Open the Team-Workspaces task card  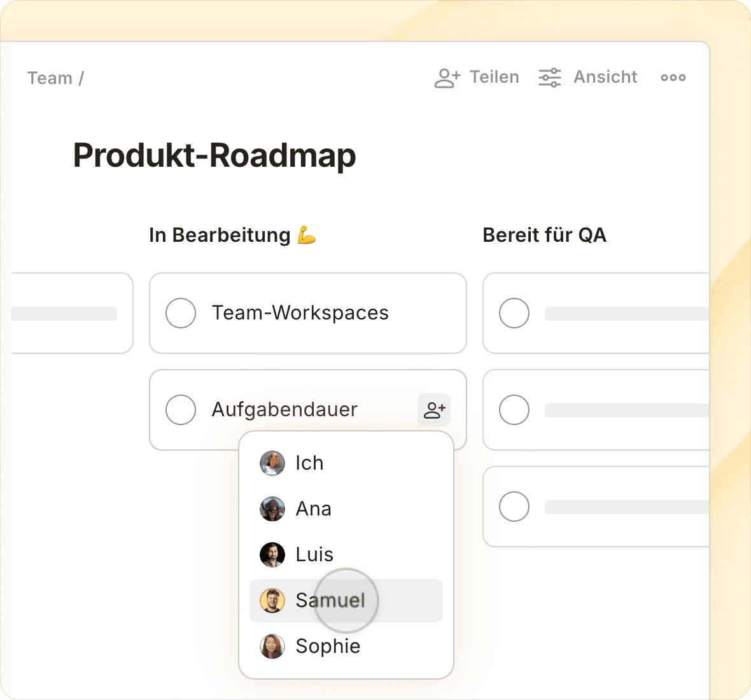(331, 313)
